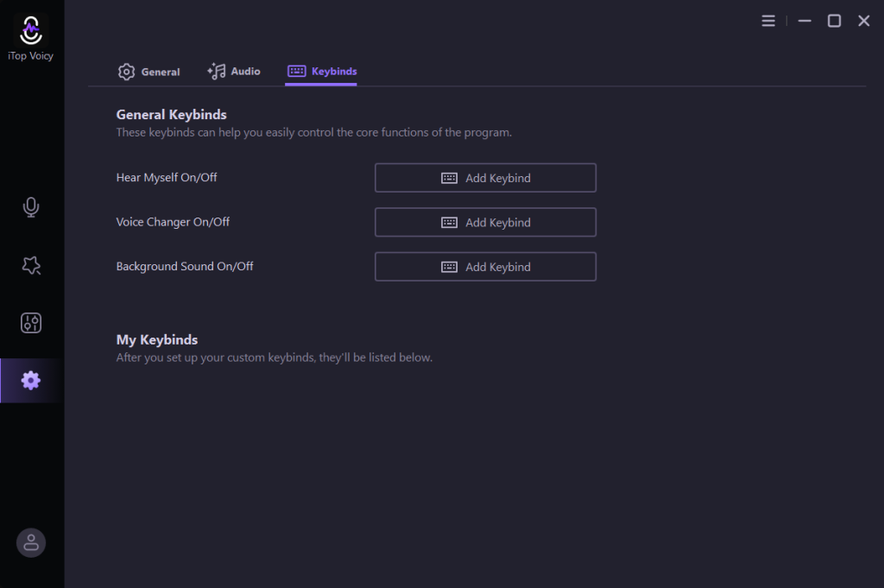Screen dimensions: 884x588
Task: Add keybind for Voice Changer On/Off
Action: coord(485,222)
